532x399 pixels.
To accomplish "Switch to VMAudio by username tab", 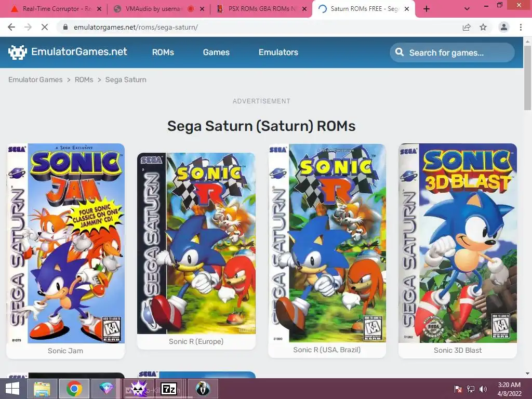I will click(x=154, y=9).
